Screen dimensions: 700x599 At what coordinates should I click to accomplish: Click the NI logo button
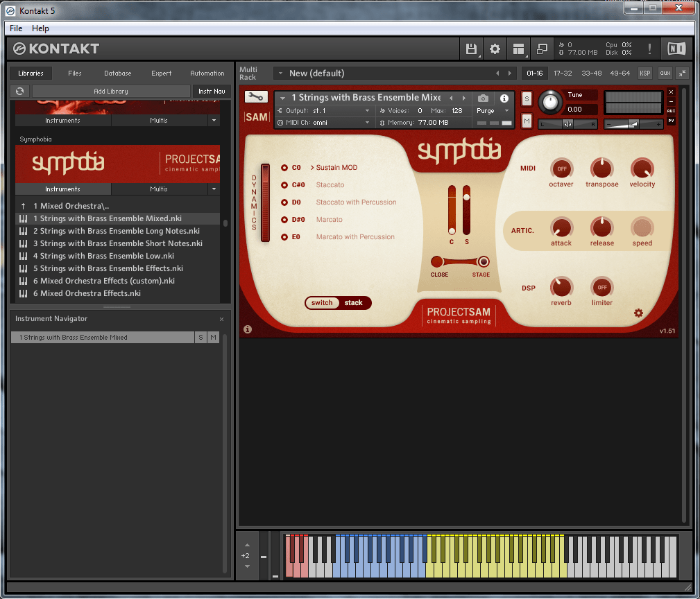tap(676, 49)
